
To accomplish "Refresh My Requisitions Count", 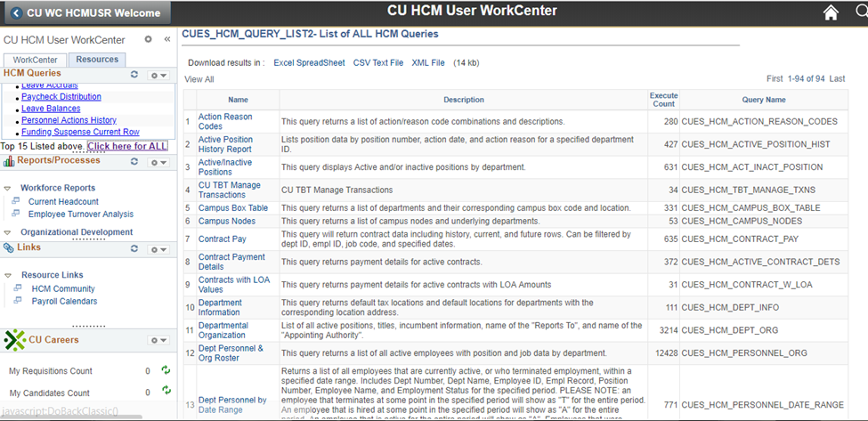I will [x=166, y=369].
